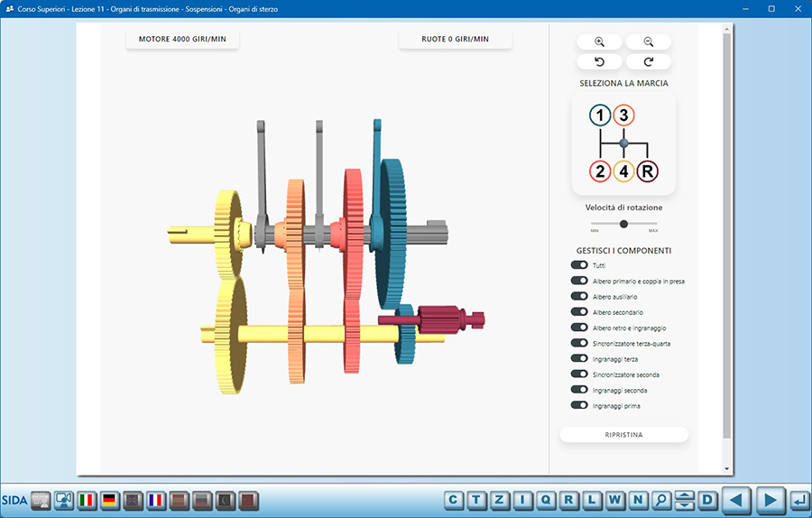The height and width of the screenshot is (518, 812).
Task: Click the French flag icon
Action: (x=155, y=500)
